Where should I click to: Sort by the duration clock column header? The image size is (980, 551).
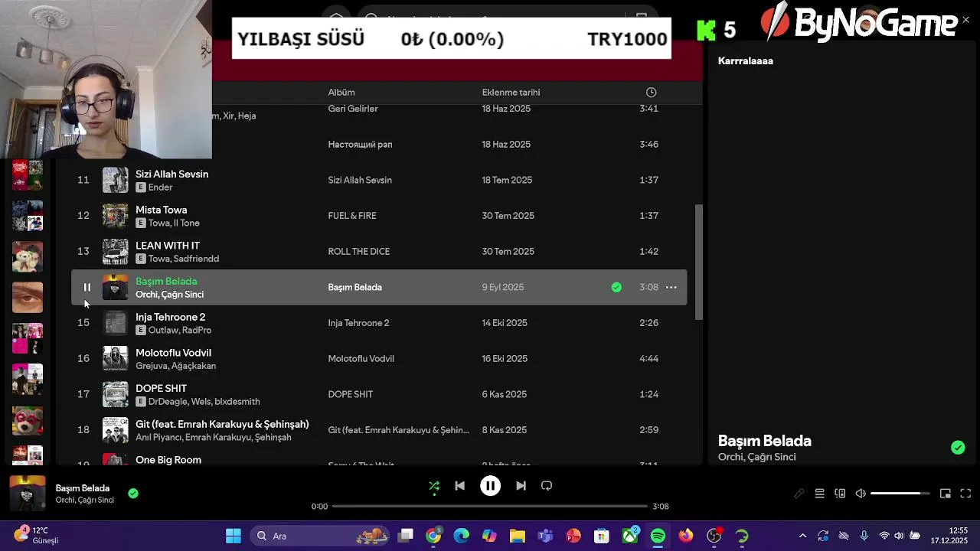(x=651, y=93)
